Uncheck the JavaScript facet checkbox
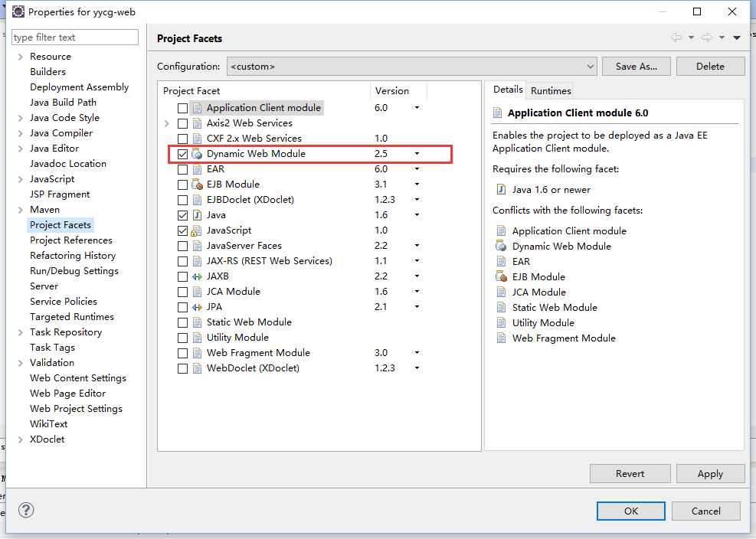756x539 pixels. coord(182,231)
